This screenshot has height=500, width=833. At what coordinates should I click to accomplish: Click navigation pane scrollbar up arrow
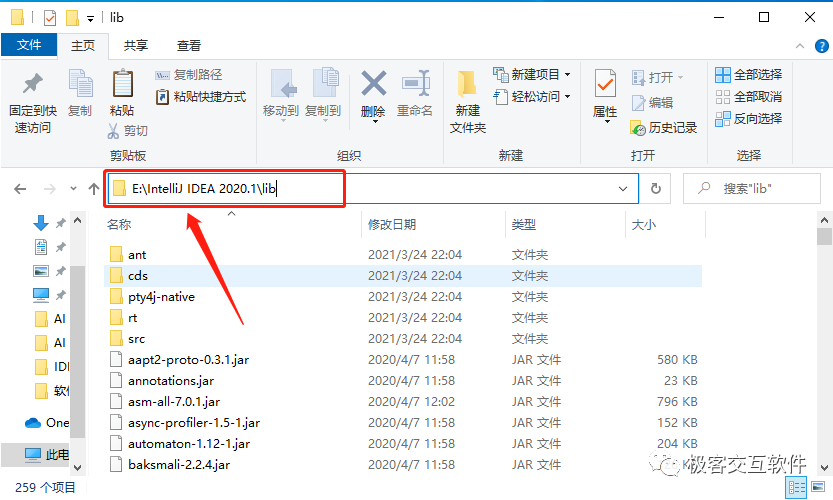click(x=78, y=219)
